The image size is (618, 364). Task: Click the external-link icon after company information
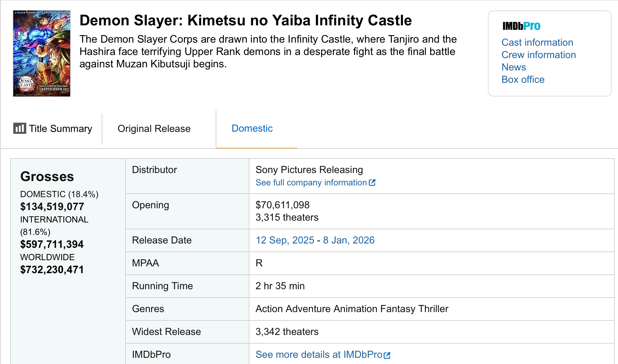[x=372, y=183]
